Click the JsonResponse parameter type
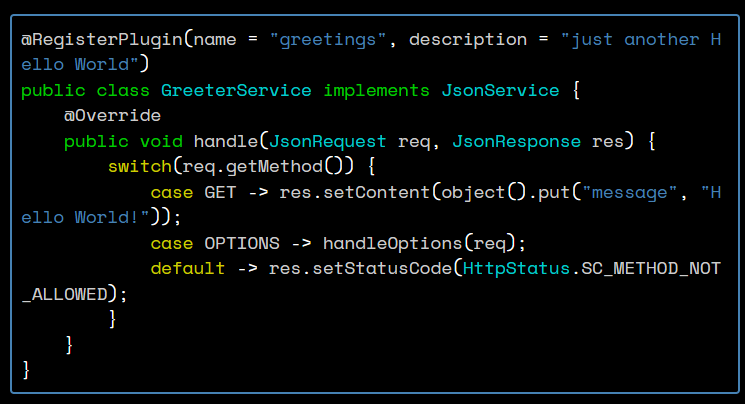745x404 pixels. point(517,142)
